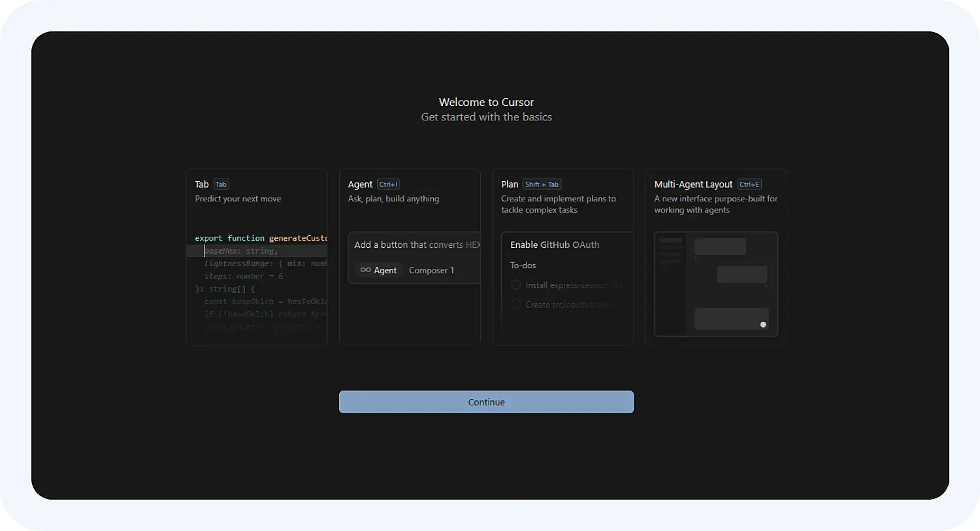Viewport: 980px width, 531px height.
Task: Click the highlighted baseHex: string code line
Action: coord(241,251)
